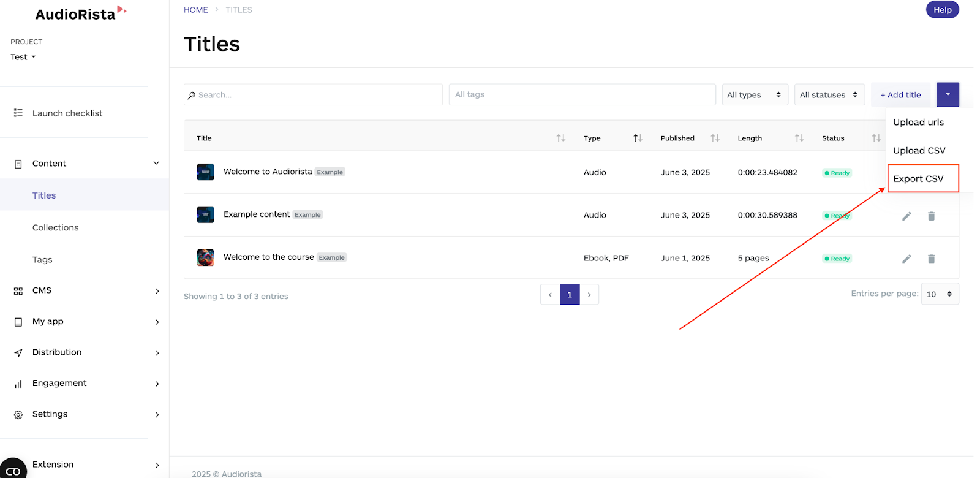This screenshot has height=478, width=980.
Task: Click the Ready status of Welcome to Audiorista
Action: coord(837,173)
